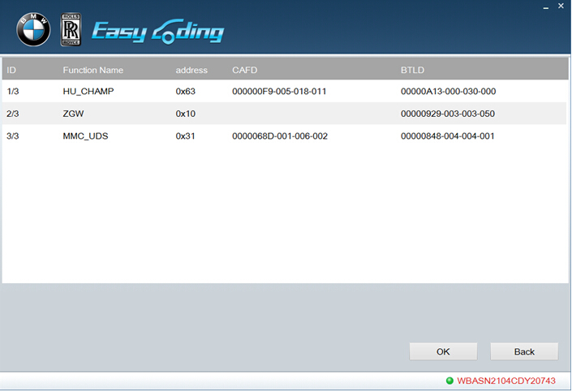Image resolution: width=572 pixels, height=392 pixels.
Task: Select the ZGW function name
Action: coord(73,114)
